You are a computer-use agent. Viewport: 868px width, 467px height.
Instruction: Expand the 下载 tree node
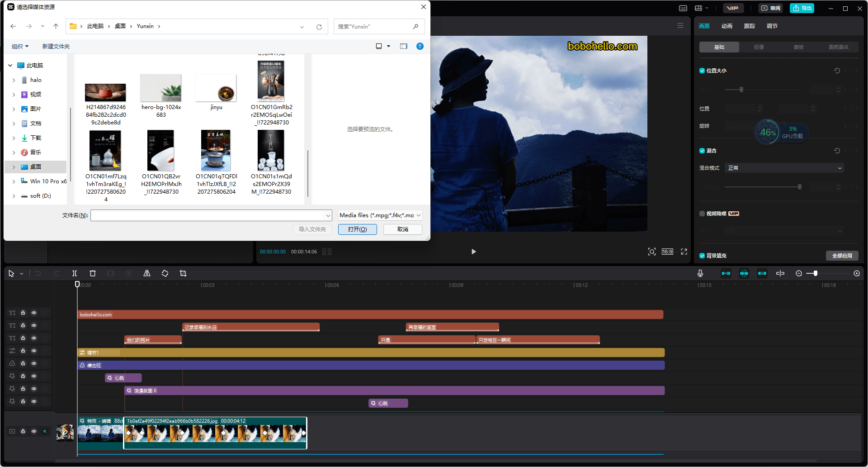(14, 138)
